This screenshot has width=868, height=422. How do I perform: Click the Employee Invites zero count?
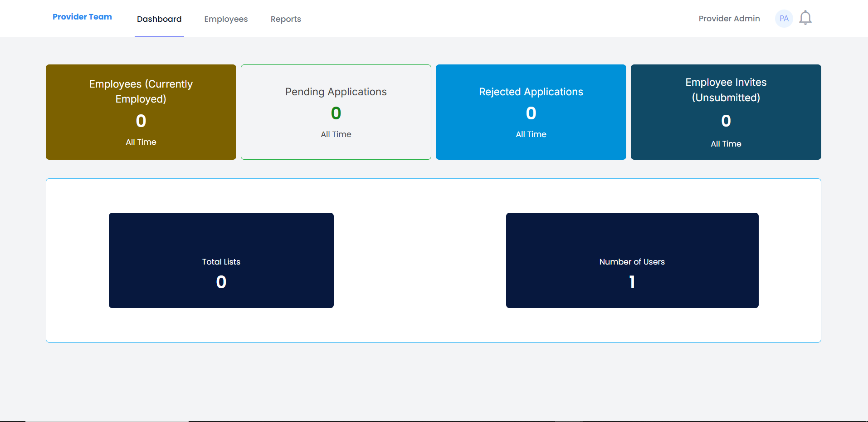click(726, 121)
